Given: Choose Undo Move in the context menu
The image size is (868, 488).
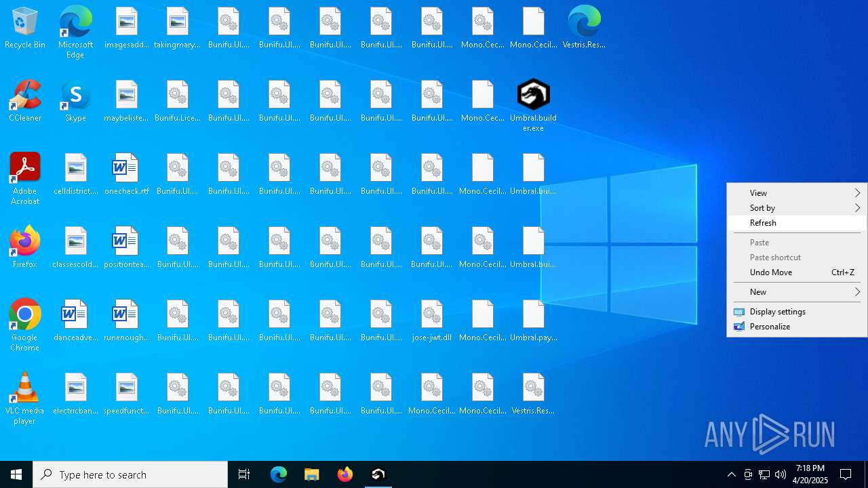Looking at the screenshot, I should pyautogui.click(x=797, y=272).
